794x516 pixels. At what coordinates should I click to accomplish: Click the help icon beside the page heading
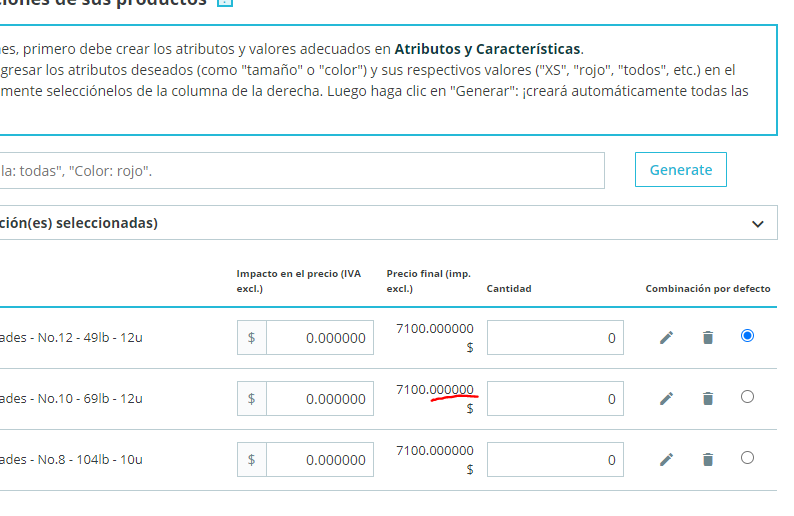[225, 2]
